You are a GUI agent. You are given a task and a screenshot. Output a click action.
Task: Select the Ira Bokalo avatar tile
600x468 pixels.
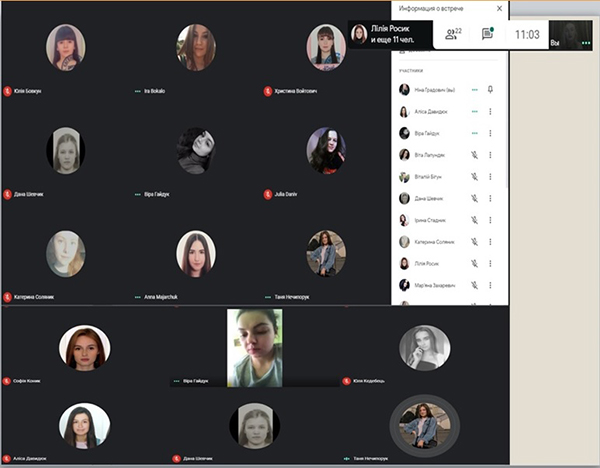coord(196,47)
